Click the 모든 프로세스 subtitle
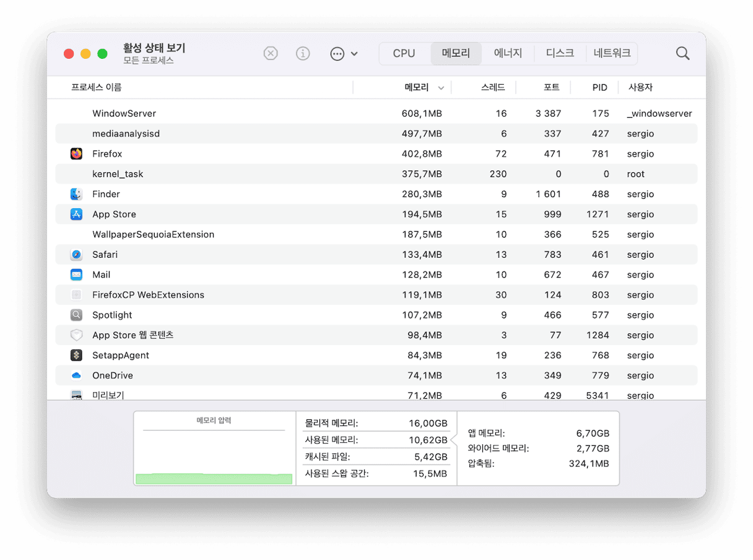 (148, 61)
